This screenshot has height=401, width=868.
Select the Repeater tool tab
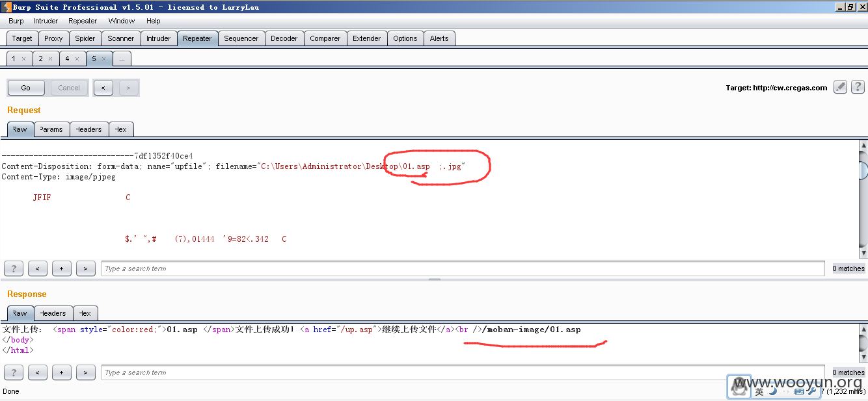click(x=197, y=38)
